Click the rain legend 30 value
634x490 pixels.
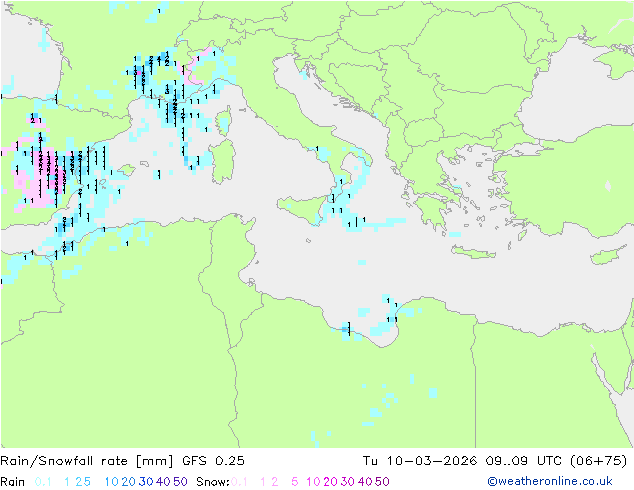point(146,482)
